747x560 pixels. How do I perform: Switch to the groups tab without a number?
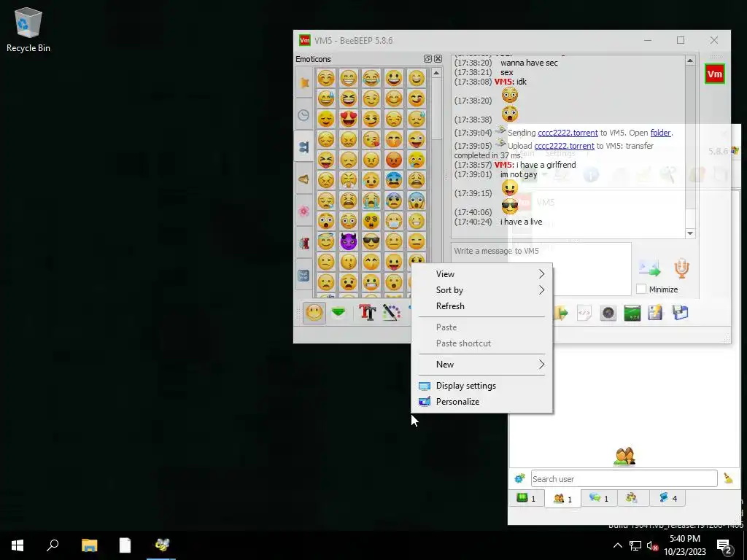tap(632, 498)
